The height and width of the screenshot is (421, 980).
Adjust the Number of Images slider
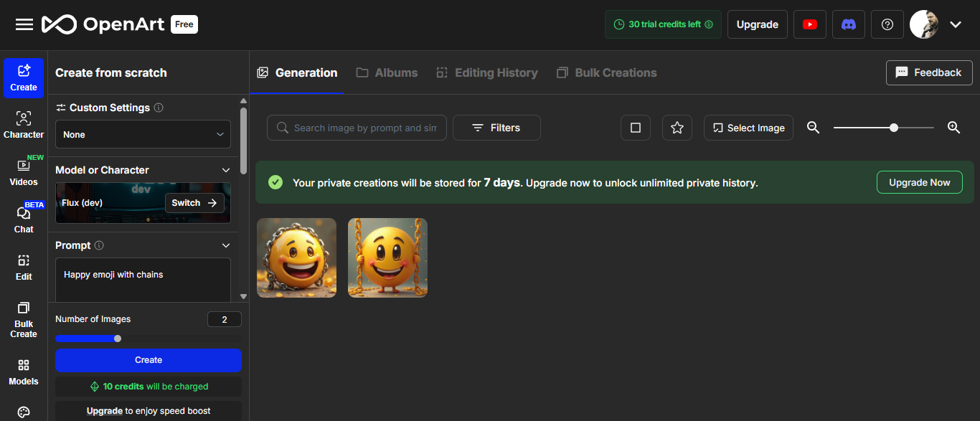tap(118, 339)
